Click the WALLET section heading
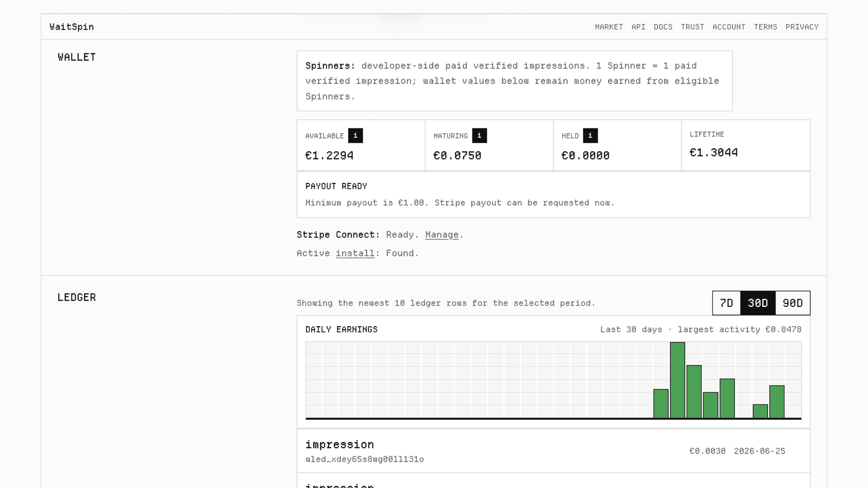This screenshot has width=868, height=488. pyautogui.click(x=76, y=57)
